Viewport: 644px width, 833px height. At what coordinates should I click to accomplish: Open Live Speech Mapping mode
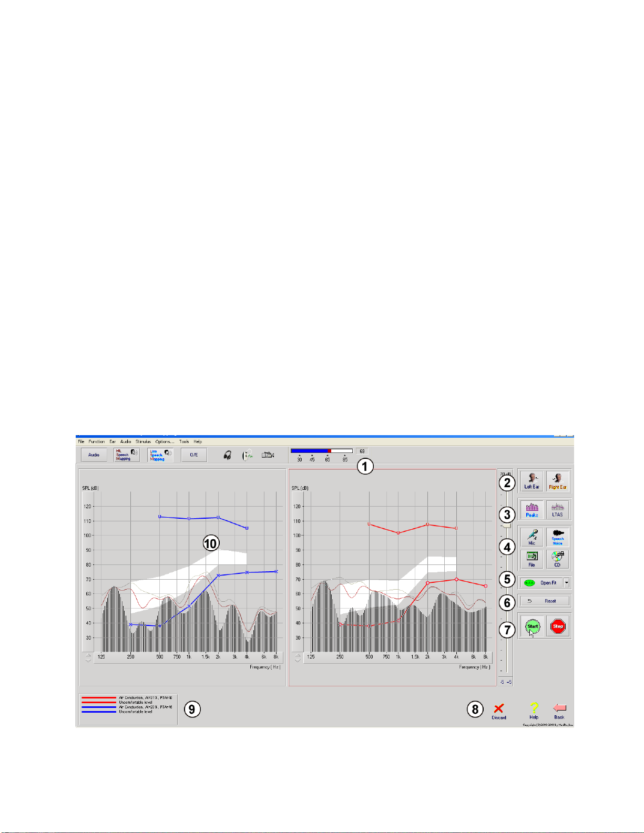point(160,455)
